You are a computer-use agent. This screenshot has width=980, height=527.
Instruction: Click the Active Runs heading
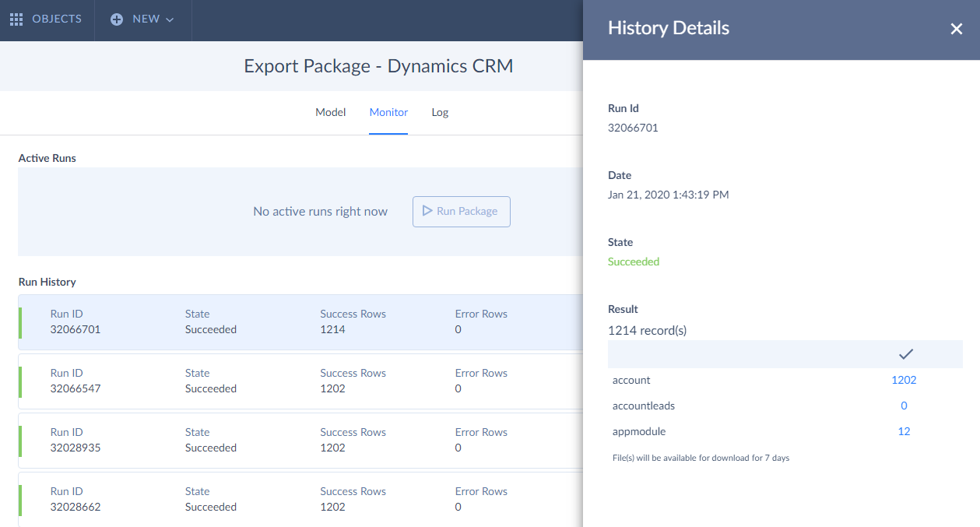(x=47, y=158)
